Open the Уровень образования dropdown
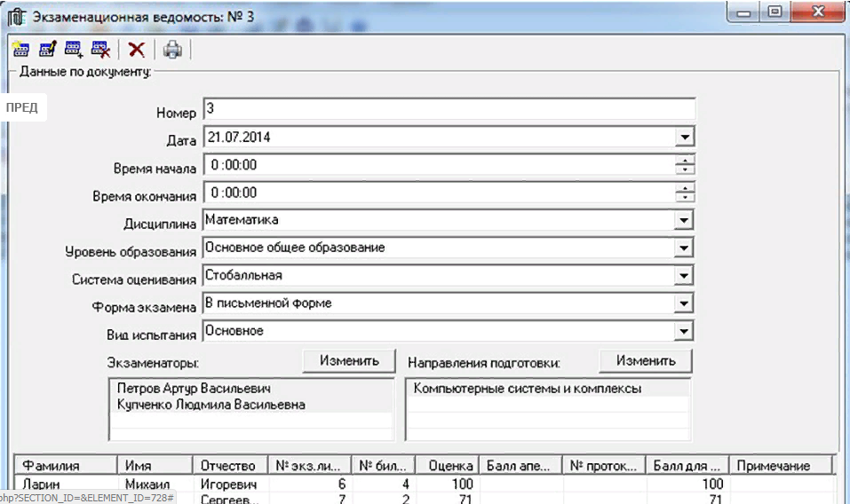This screenshot has height=504, width=850. pyautogui.click(x=683, y=248)
